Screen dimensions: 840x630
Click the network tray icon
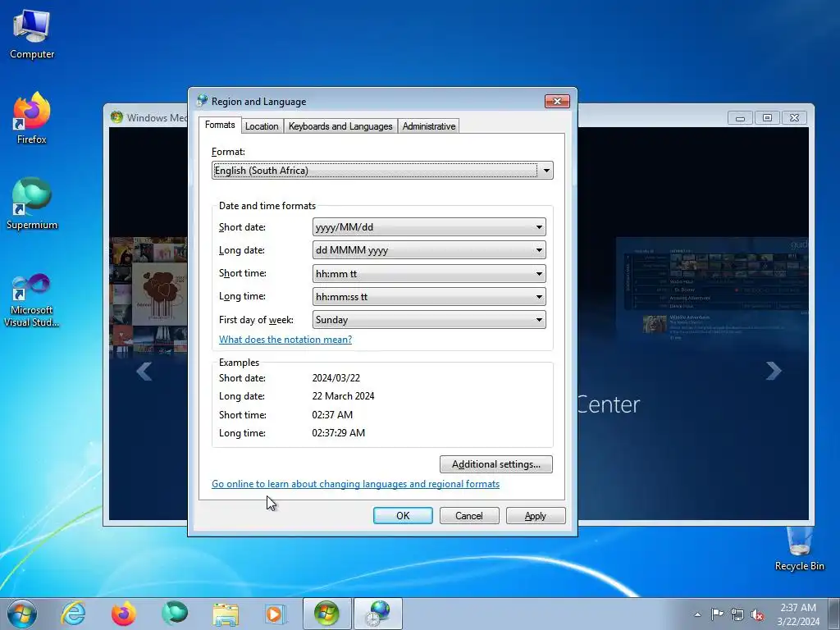[737, 614]
